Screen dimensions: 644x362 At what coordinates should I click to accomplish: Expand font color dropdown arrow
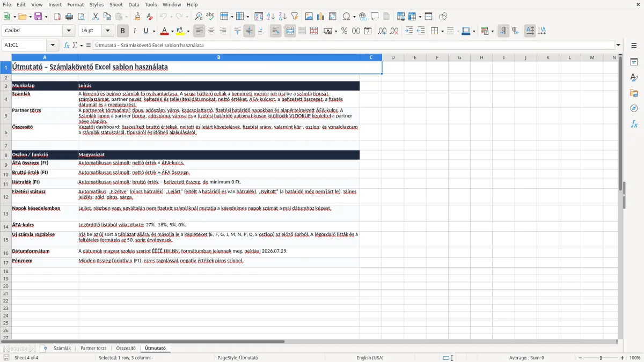[172, 31]
